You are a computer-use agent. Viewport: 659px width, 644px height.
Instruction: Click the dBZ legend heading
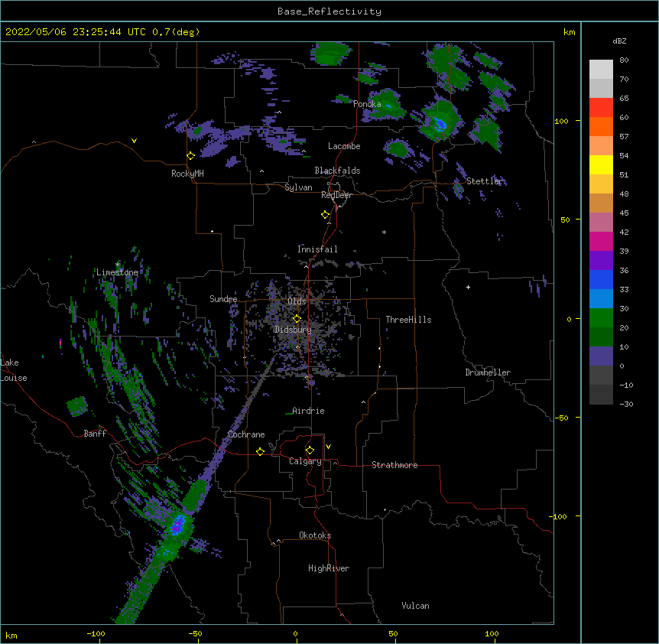[x=619, y=41]
